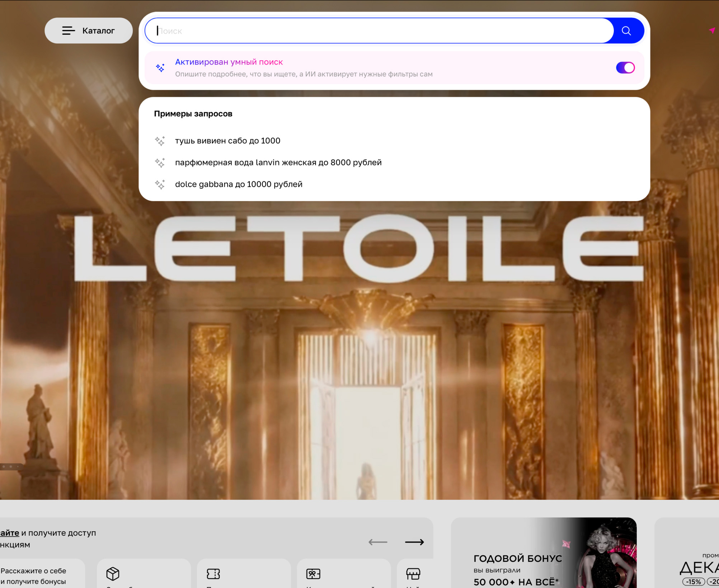Pick the lanvin парфюмерная вода suggestion

pos(278,163)
